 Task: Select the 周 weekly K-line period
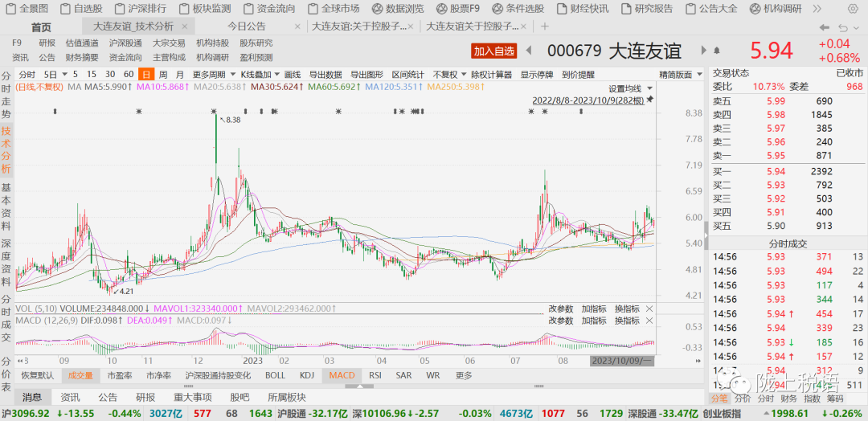[163, 75]
